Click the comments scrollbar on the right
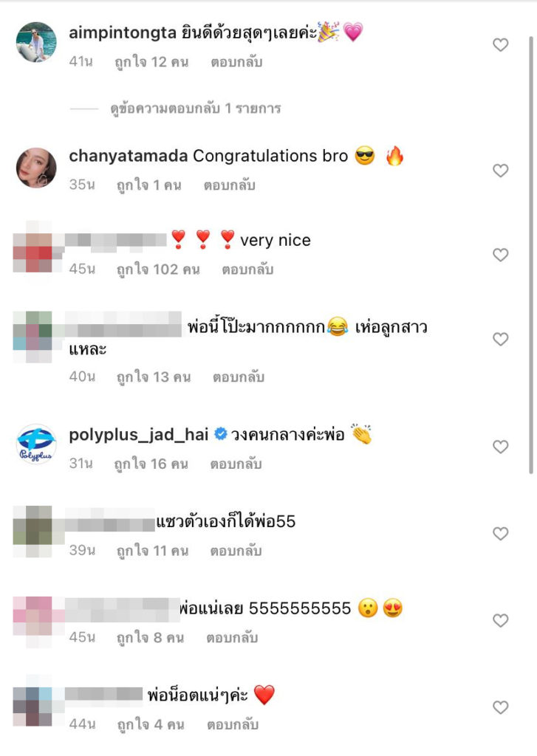 click(x=531, y=255)
